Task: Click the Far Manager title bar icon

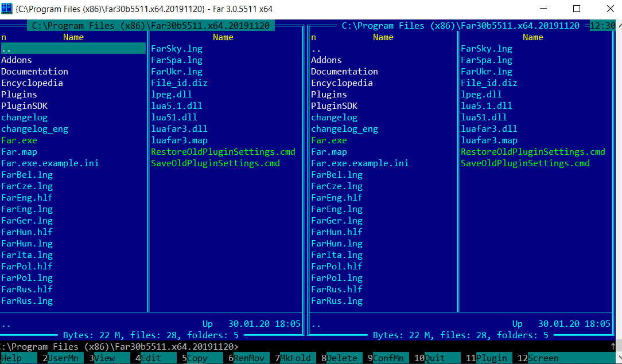Action: coord(7,9)
